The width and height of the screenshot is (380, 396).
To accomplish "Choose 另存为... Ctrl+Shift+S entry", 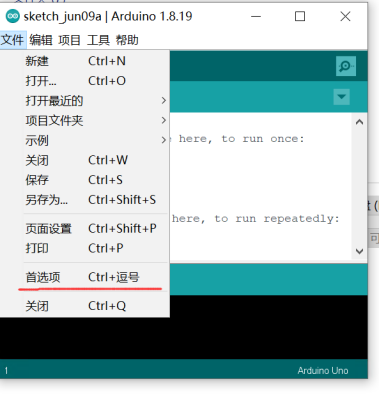I will click(85, 200).
